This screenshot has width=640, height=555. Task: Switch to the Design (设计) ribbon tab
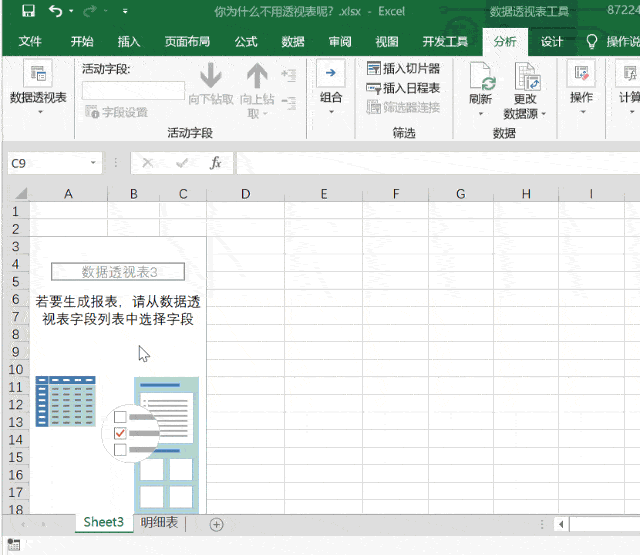click(551, 42)
